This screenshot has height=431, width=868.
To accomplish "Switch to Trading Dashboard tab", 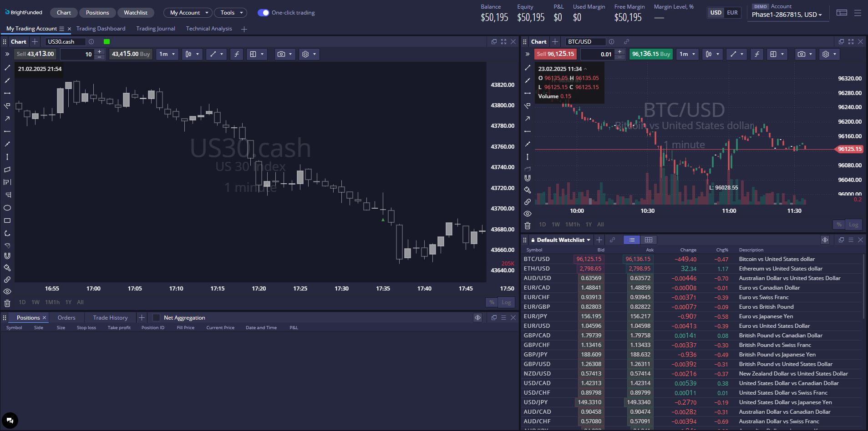I will (x=101, y=29).
